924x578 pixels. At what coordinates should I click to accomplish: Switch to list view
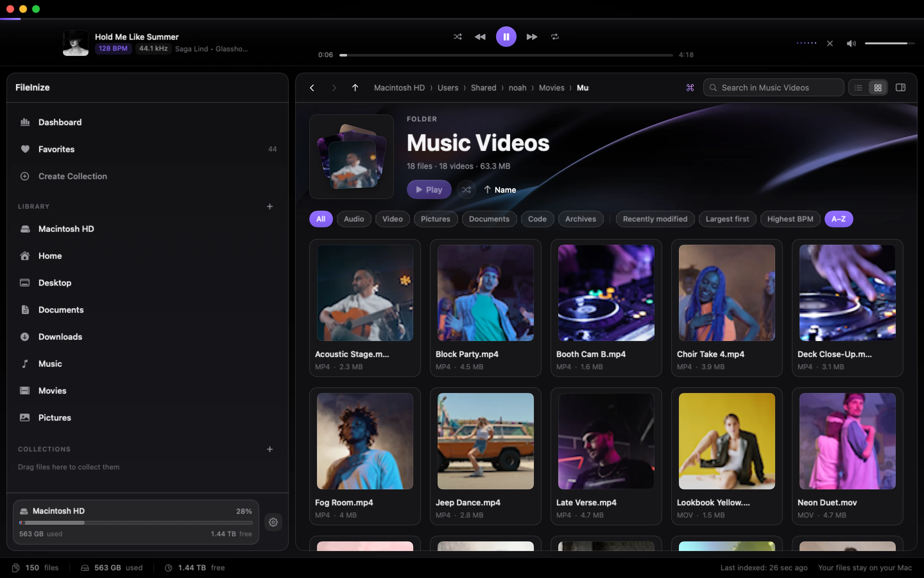858,88
